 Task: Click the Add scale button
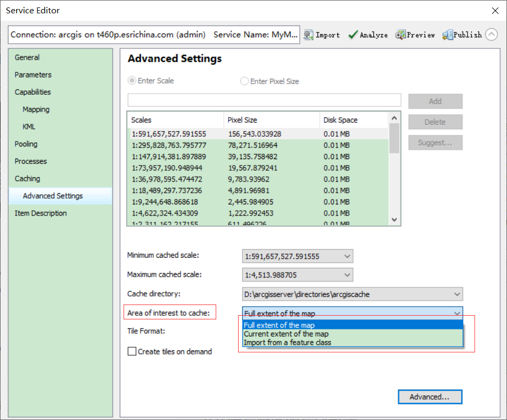point(435,102)
